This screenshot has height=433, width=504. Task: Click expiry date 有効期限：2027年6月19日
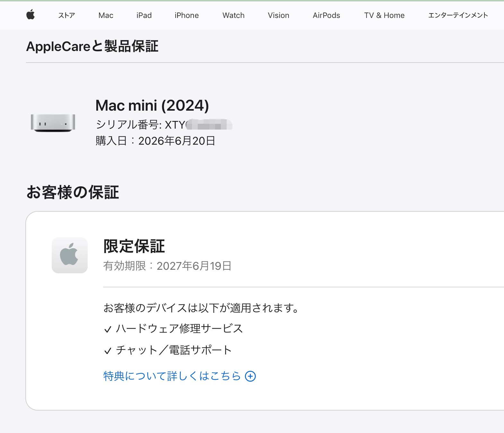pyautogui.click(x=167, y=266)
